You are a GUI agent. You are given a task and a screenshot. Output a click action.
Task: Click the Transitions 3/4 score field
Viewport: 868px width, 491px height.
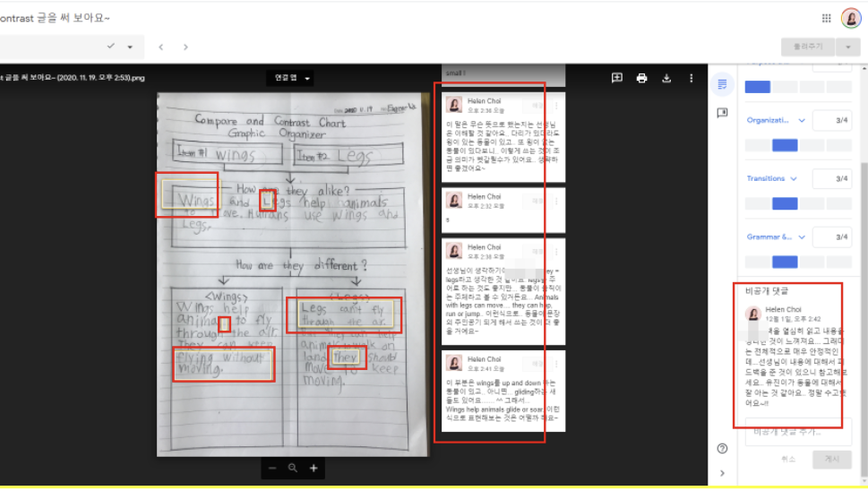point(832,179)
